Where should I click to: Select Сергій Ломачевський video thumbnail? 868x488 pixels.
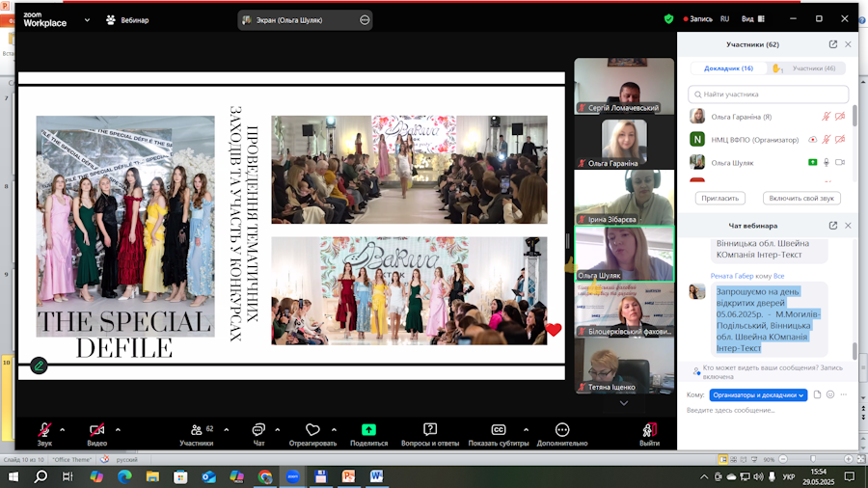coord(624,86)
